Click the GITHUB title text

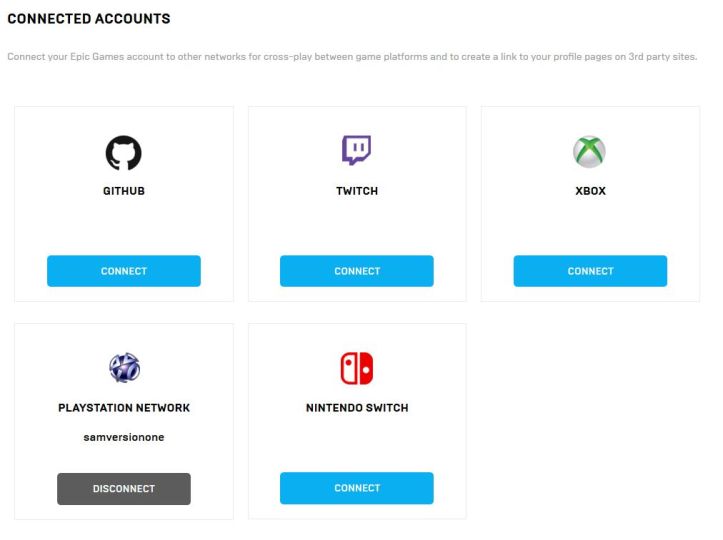coord(124,191)
